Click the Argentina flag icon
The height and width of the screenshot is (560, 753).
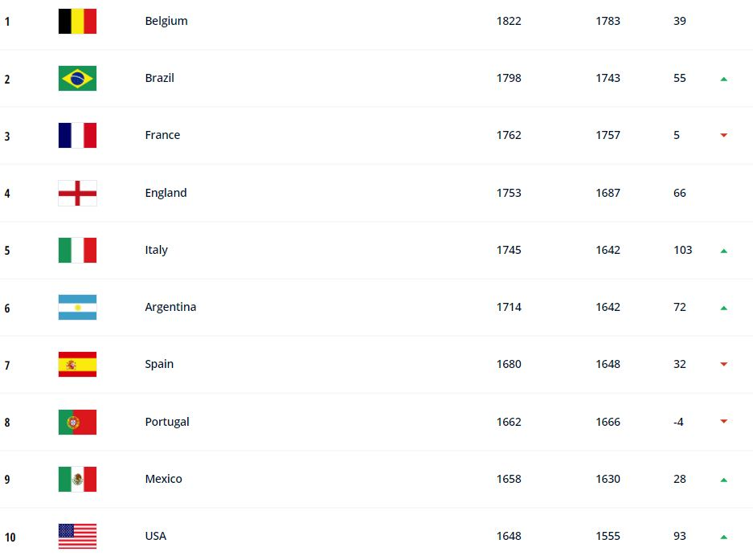coord(77,307)
